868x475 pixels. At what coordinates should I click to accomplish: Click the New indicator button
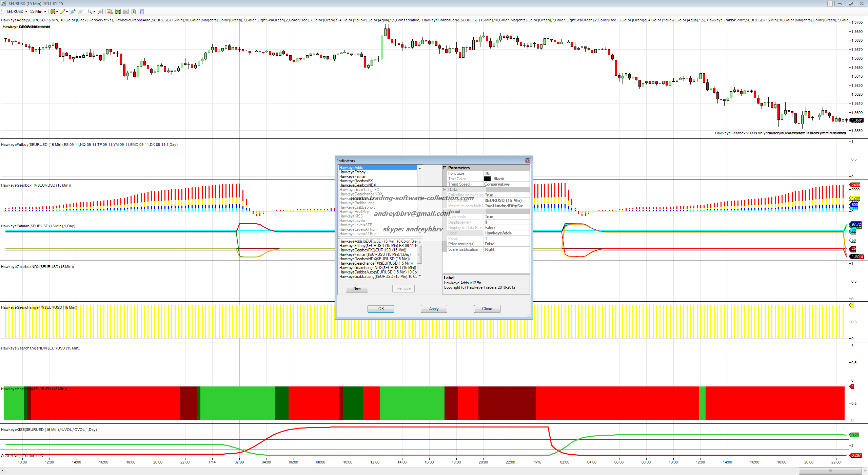pos(357,288)
